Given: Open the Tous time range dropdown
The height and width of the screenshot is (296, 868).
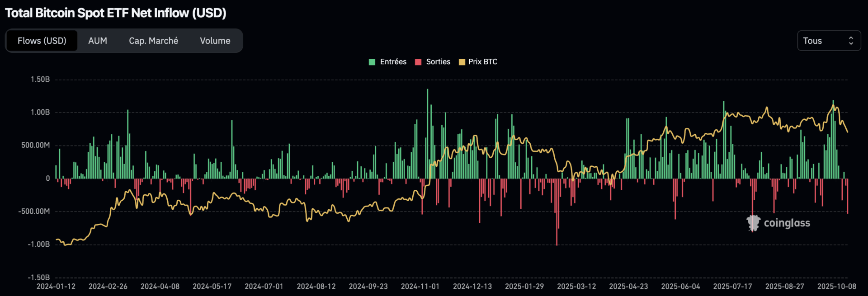Looking at the screenshot, I should (828, 41).
